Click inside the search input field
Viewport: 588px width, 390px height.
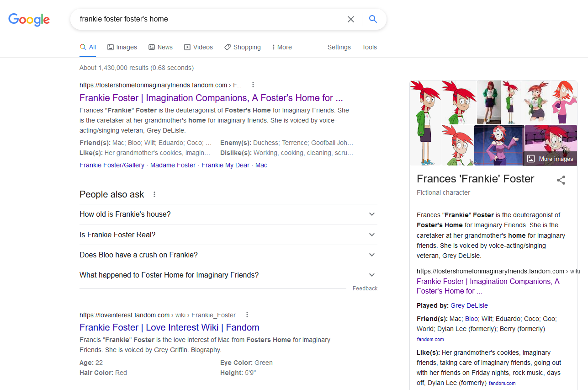point(210,19)
